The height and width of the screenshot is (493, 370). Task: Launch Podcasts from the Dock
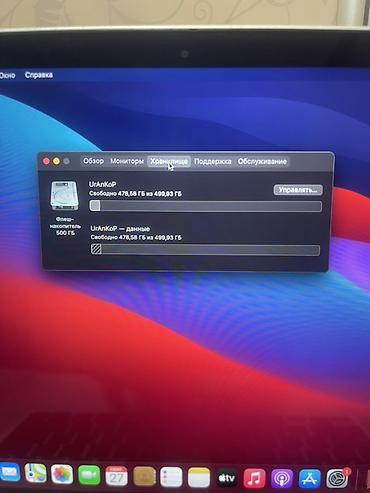click(x=282, y=479)
